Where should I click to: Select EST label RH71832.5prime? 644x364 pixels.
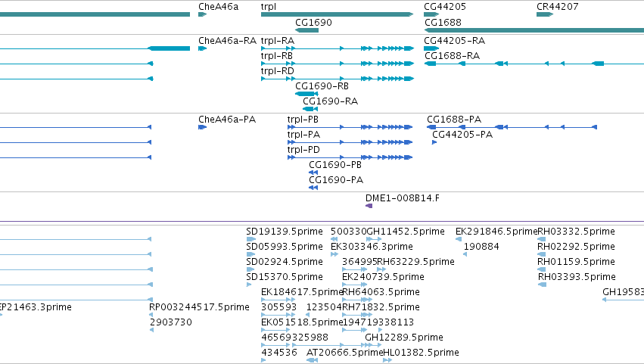[x=381, y=307]
